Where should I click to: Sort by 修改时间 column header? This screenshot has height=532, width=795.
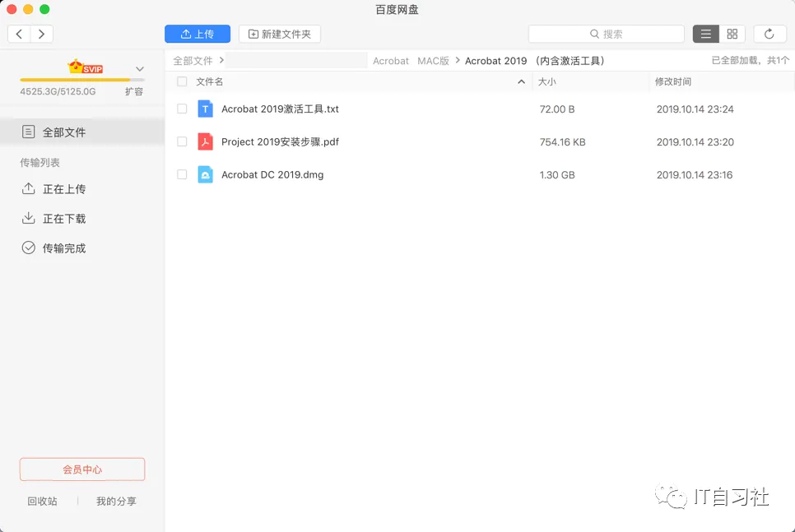(x=673, y=81)
